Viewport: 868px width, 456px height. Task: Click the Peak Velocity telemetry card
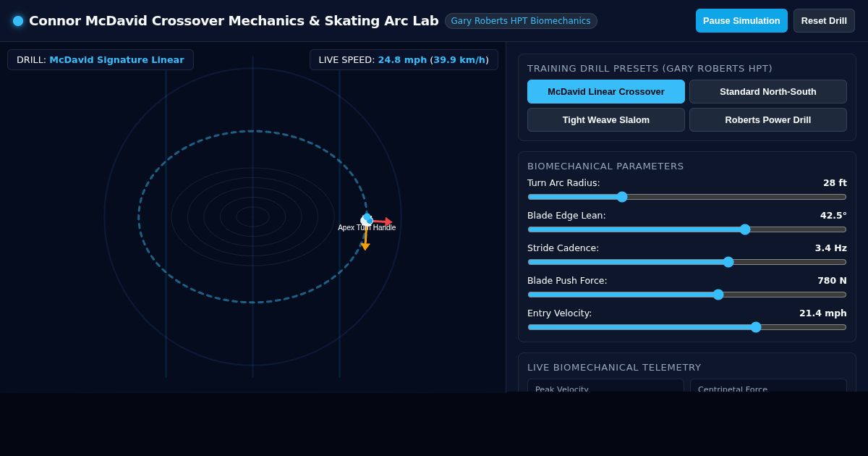(x=605, y=386)
